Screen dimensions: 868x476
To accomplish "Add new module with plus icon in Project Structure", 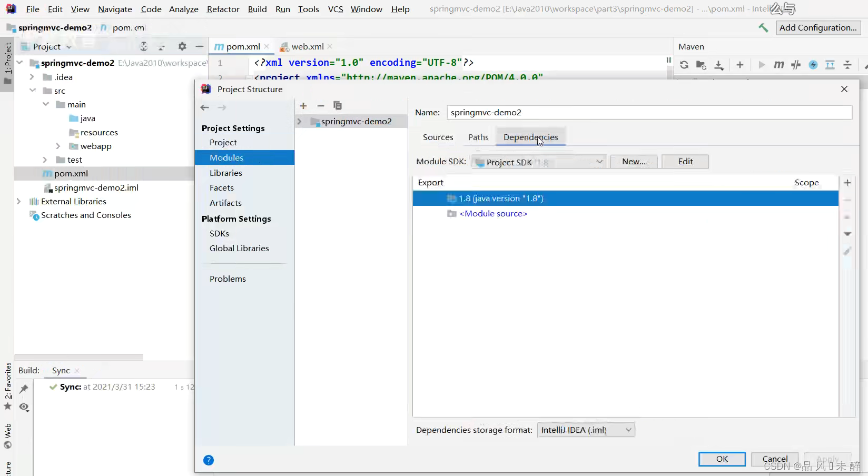I will point(303,106).
